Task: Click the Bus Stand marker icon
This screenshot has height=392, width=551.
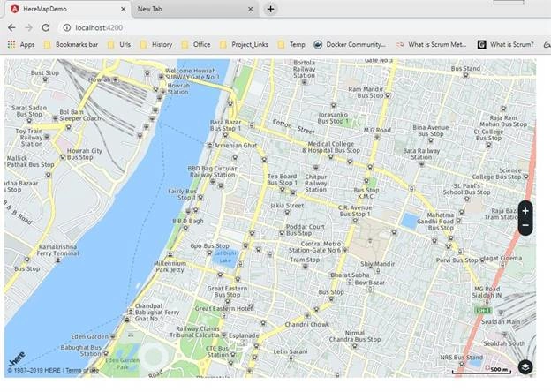Action: (465, 75)
